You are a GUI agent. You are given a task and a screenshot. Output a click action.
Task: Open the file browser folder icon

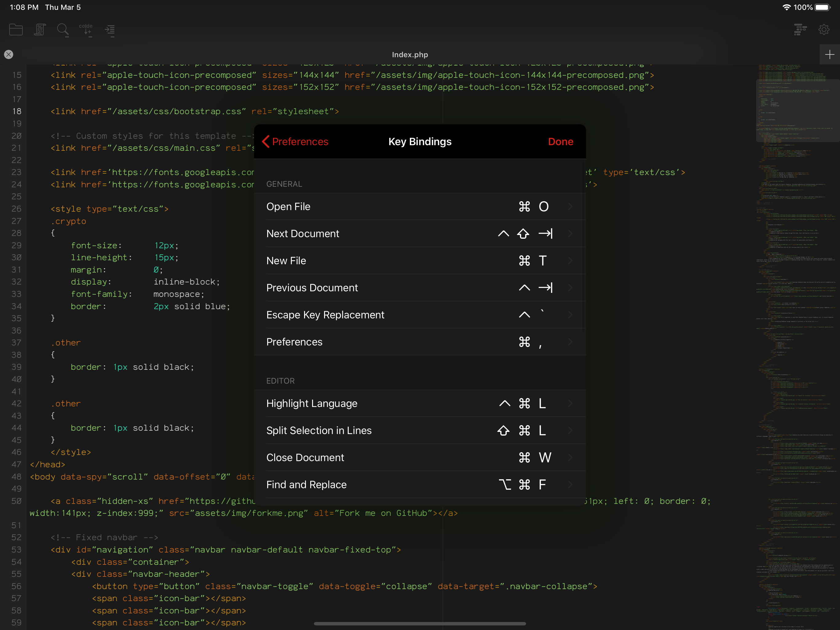(x=16, y=30)
